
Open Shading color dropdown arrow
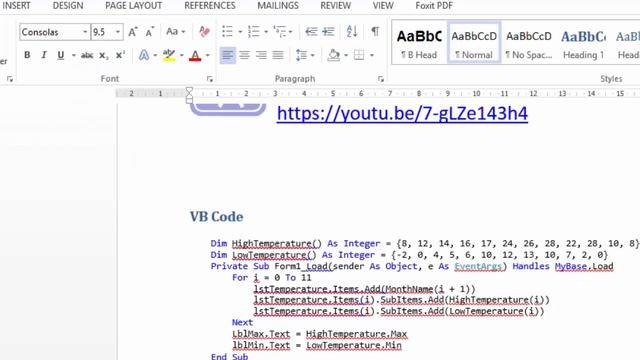[x=346, y=55]
